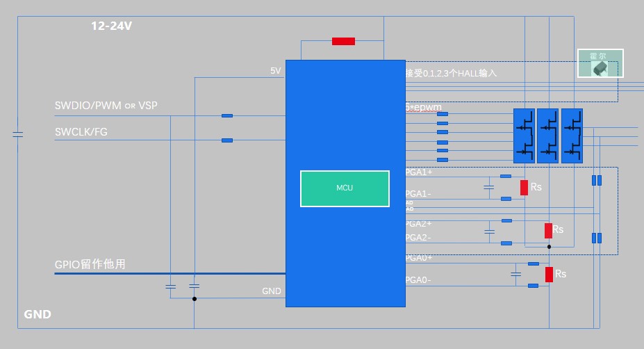Select the red Rs resistor beside PGA2
644x349 pixels.
coord(548,230)
